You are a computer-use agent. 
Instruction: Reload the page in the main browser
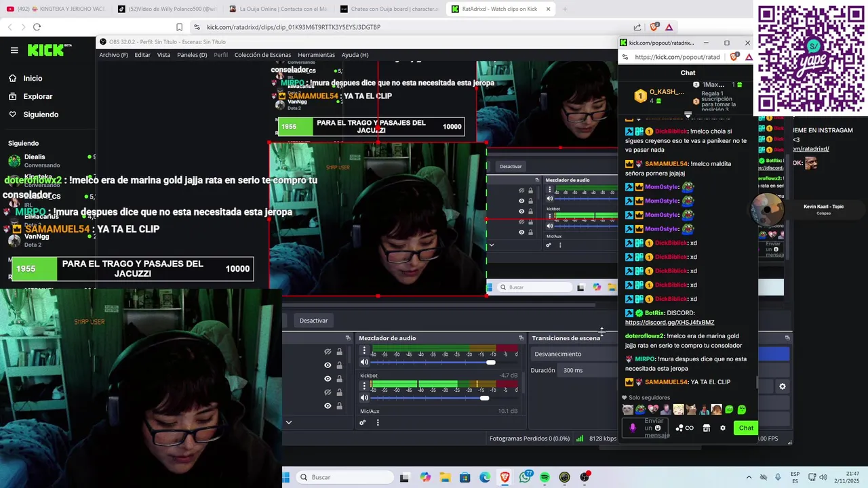pos(37,27)
